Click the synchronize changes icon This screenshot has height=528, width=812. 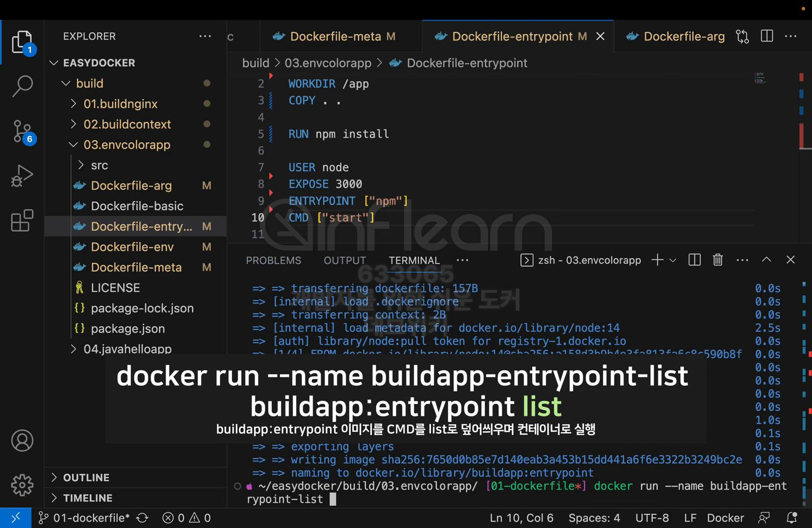click(x=143, y=518)
